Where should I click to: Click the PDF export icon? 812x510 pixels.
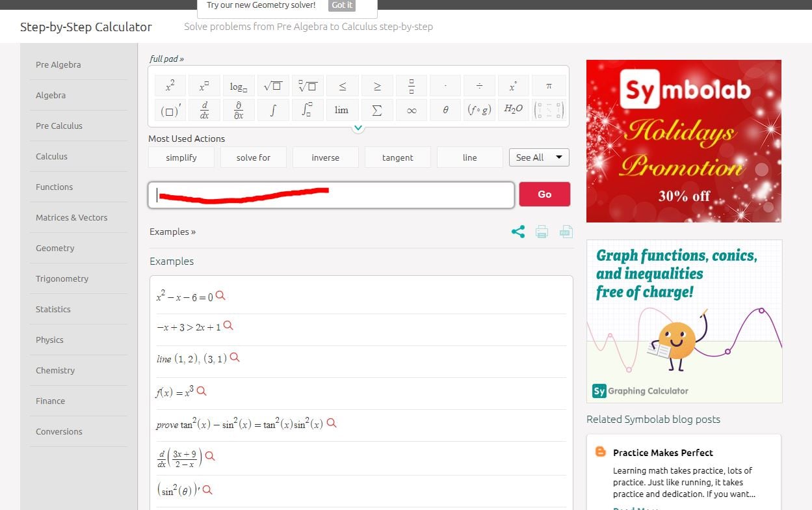[x=566, y=232]
